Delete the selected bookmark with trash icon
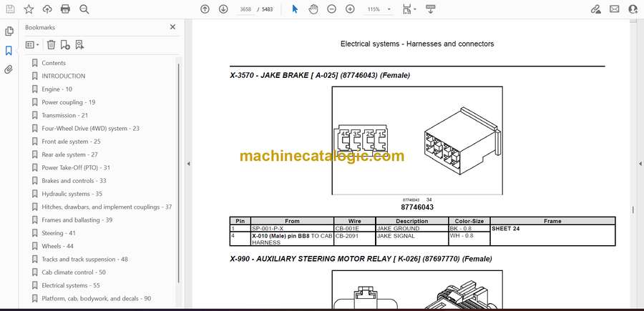Image resolution: width=644 pixels, height=311 pixels. (51, 45)
